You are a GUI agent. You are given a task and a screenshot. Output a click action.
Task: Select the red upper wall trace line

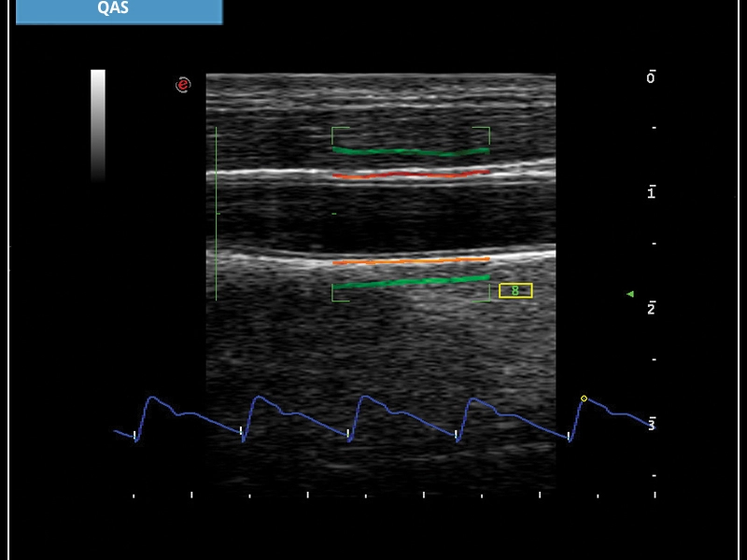(411, 175)
